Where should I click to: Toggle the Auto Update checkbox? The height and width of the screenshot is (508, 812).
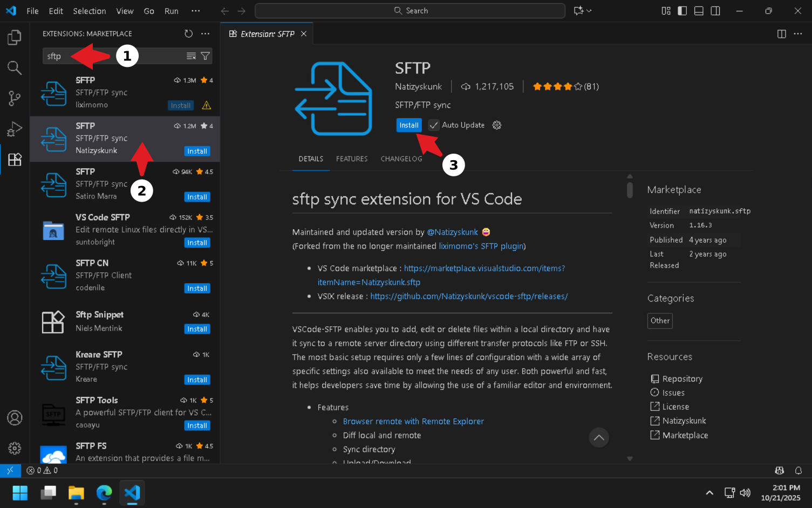(x=434, y=125)
